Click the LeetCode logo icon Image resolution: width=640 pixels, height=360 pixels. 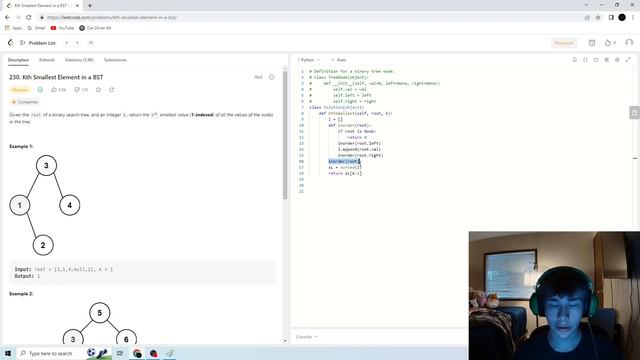[10, 42]
